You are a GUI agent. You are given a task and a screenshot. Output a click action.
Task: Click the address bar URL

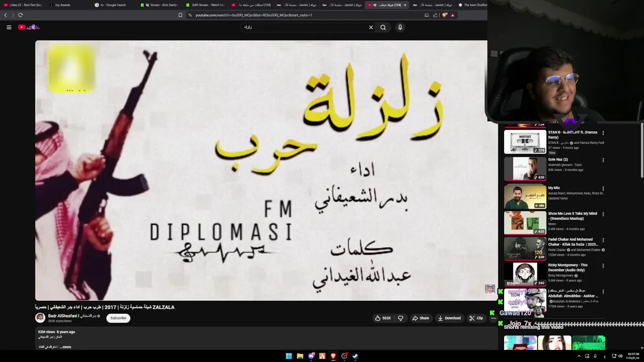click(x=254, y=15)
